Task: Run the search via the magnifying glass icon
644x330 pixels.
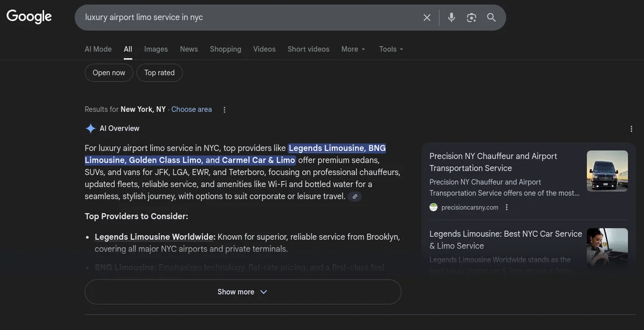Action: point(491,17)
